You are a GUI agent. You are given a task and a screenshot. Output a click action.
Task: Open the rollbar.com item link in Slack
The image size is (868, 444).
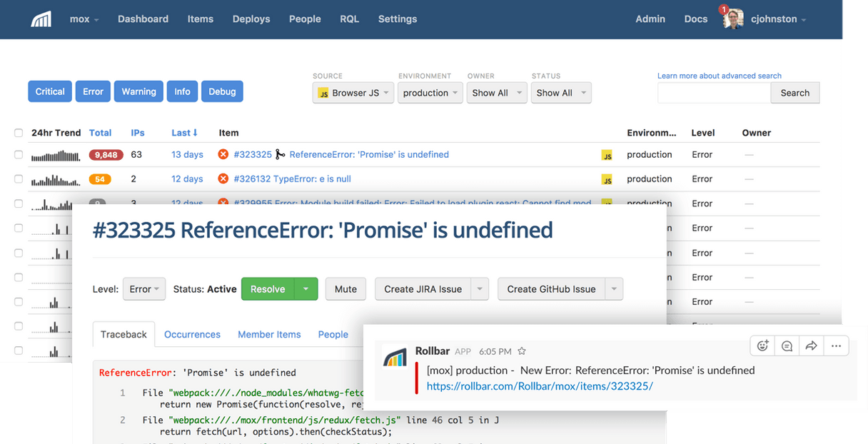(540, 386)
